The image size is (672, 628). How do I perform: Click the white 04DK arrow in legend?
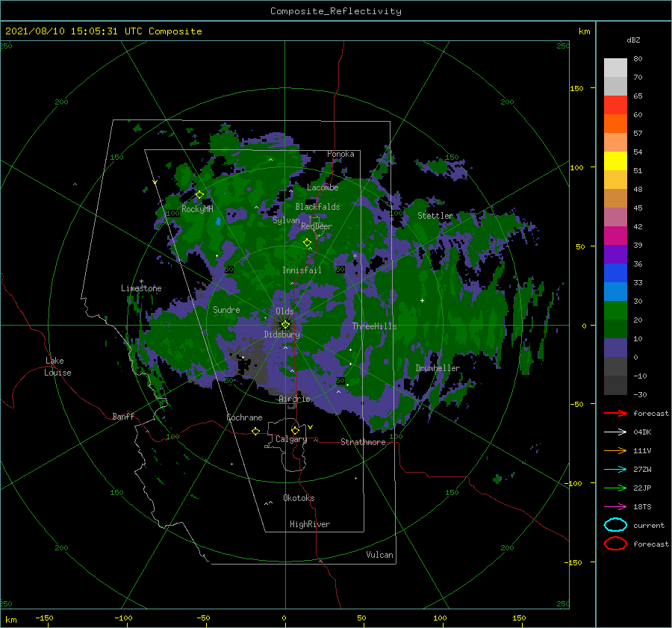click(x=615, y=432)
